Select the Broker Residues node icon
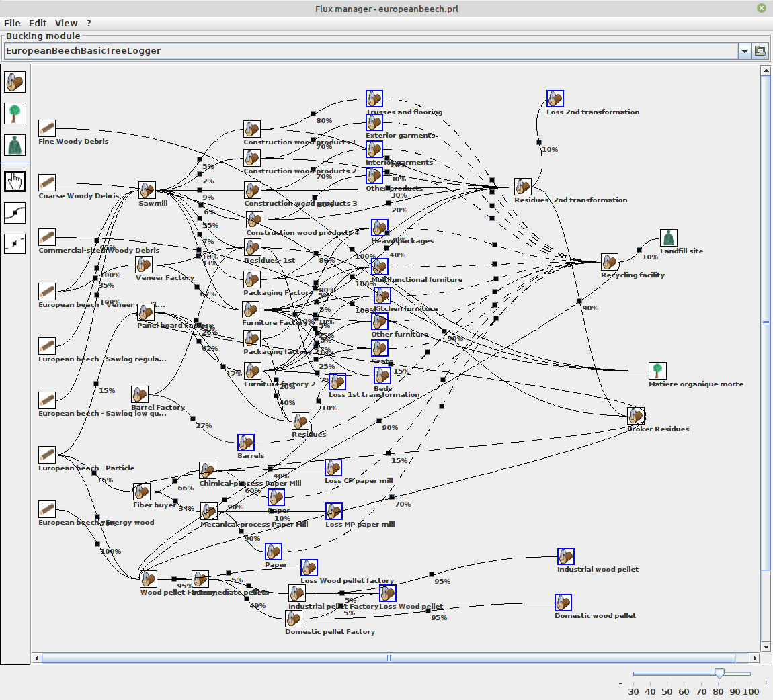The height and width of the screenshot is (700, 773). [x=635, y=416]
